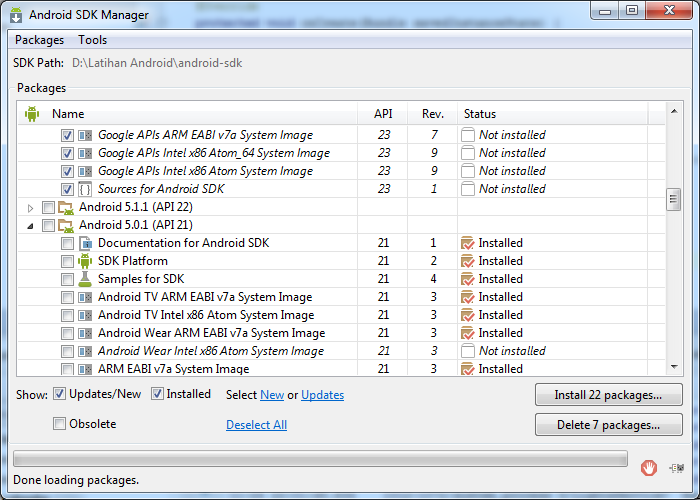The width and height of the screenshot is (700, 501).
Task: Click the Sources for Android SDK icon
Action: coord(85,189)
